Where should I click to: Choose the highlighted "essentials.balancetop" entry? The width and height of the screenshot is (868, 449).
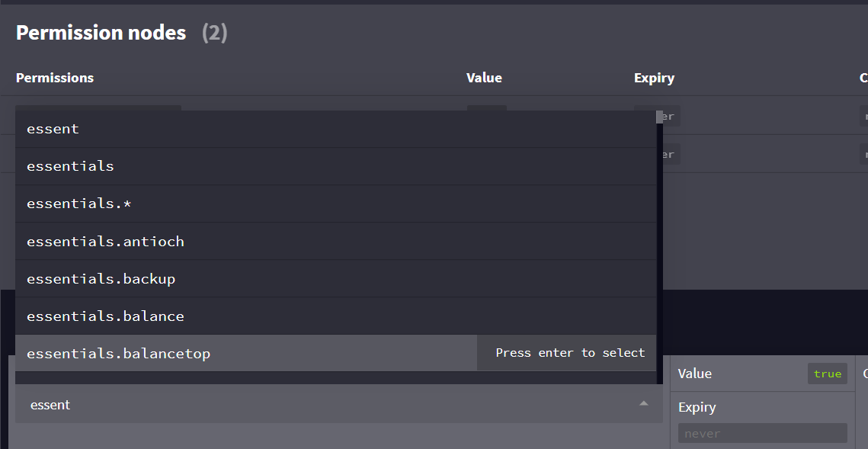pos(119,352)
